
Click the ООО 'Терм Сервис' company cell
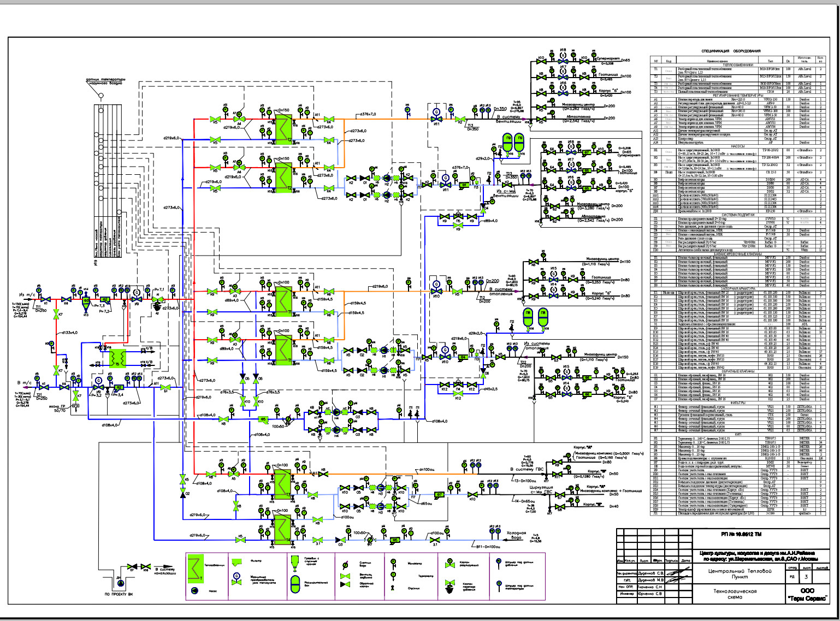click(807, 594)
